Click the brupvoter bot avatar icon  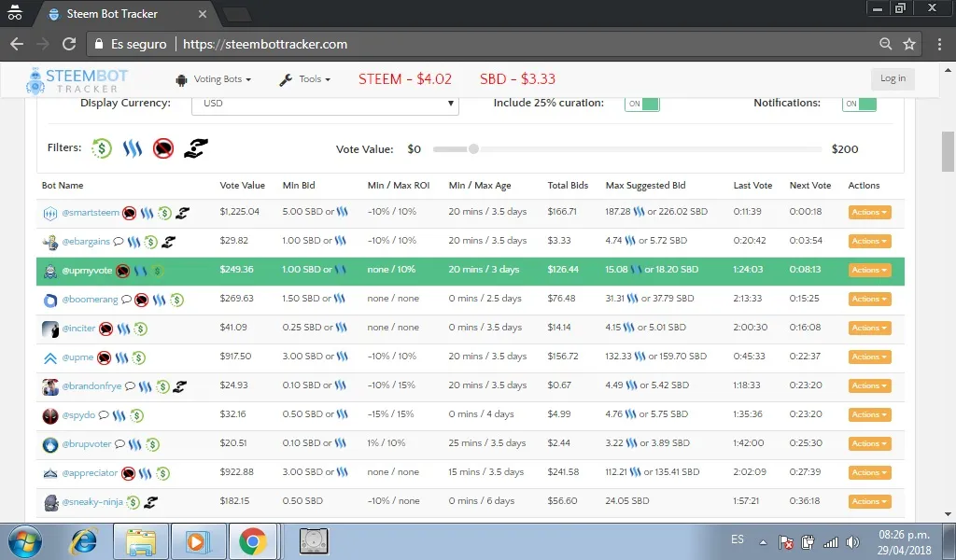point(50,444)
